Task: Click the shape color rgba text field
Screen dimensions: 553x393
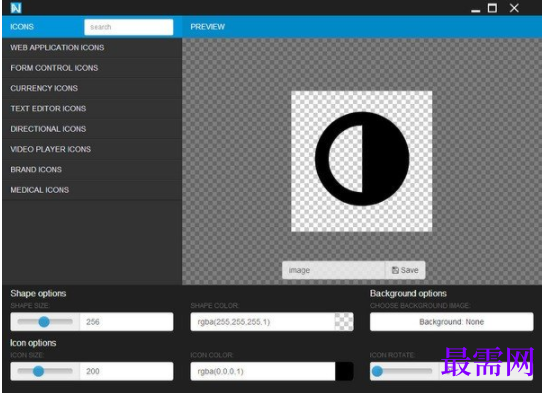Action: click(263, 322)
